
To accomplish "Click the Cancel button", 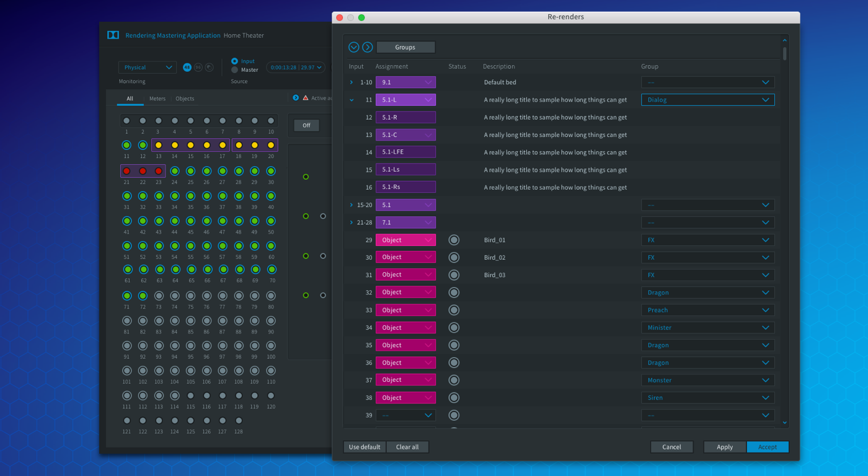I will point(671,447).
